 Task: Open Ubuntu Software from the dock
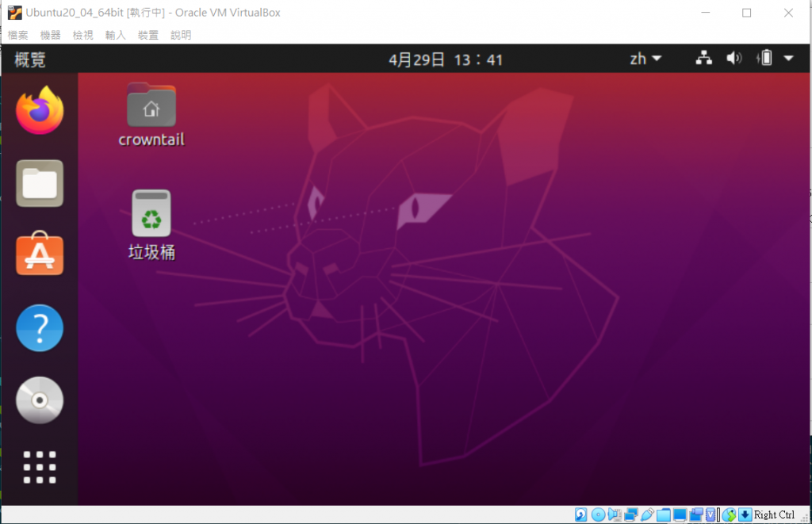click(40, 253)
